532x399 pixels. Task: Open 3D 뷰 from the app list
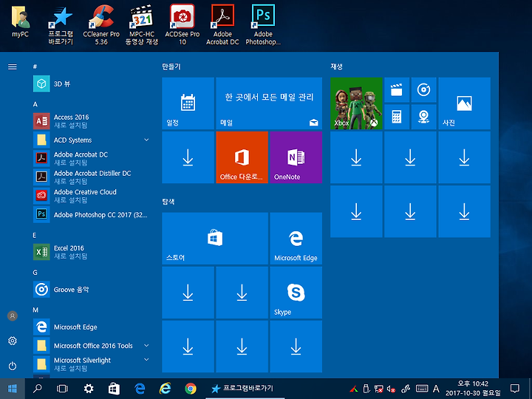click(x=92, y=83)
